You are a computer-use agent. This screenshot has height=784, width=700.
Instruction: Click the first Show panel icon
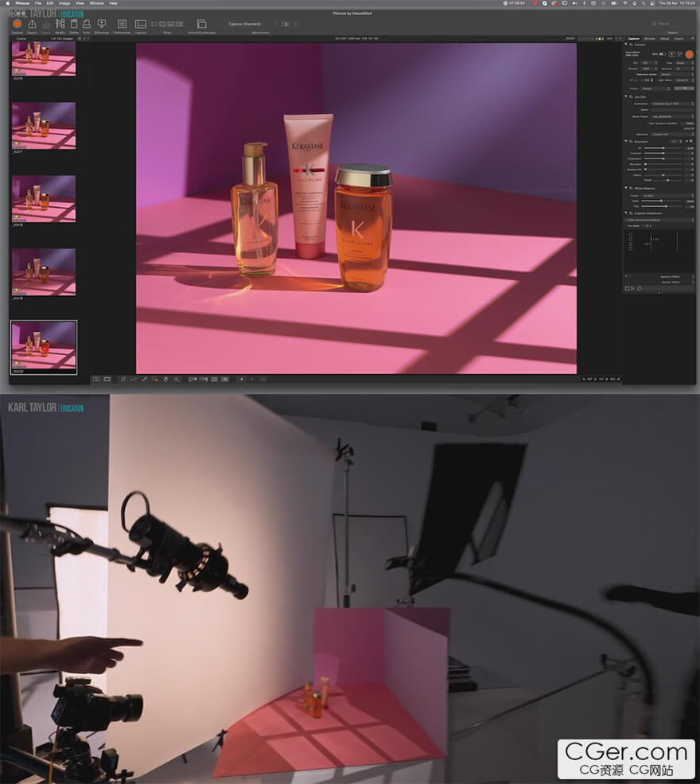tap(154, 24)
